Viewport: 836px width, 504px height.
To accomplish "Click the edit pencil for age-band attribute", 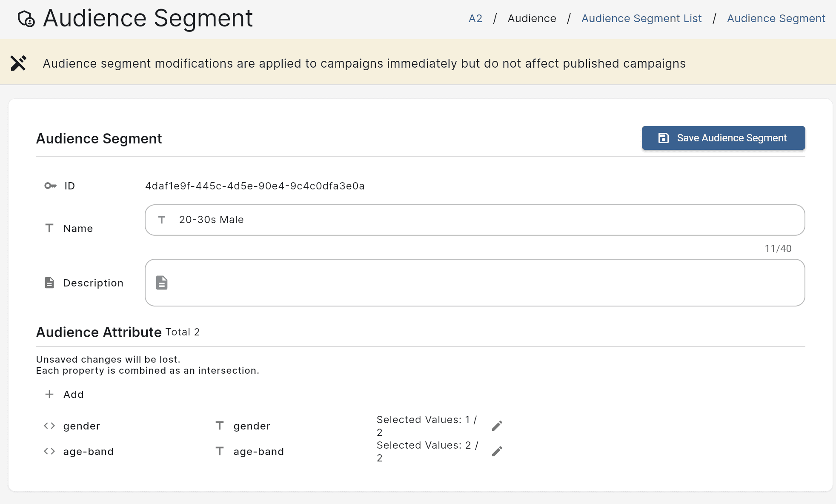I will tap(497, 451).
